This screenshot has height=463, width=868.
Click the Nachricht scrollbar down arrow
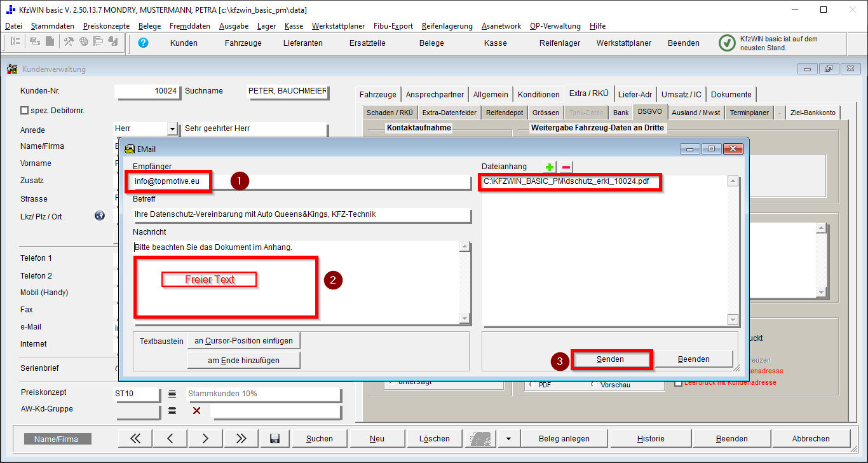coord(465,319)
